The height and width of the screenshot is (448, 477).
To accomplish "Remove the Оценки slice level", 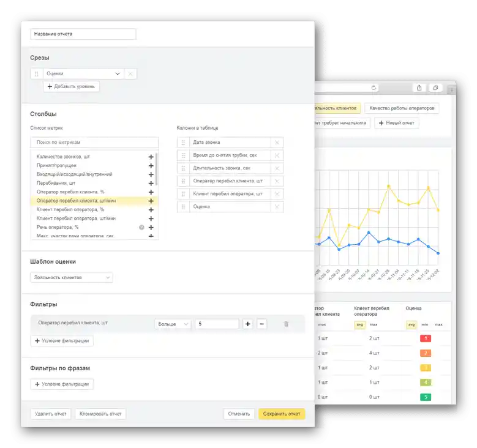I will pos(130,73).
